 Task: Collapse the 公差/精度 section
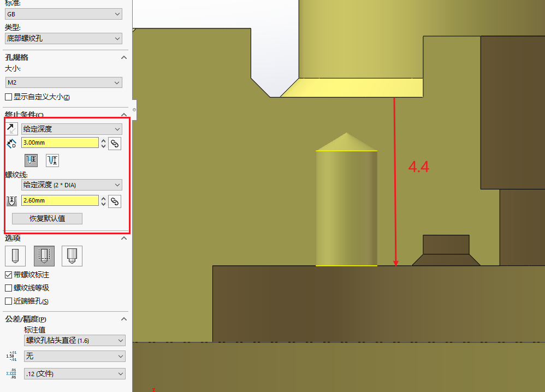[124, 319]
